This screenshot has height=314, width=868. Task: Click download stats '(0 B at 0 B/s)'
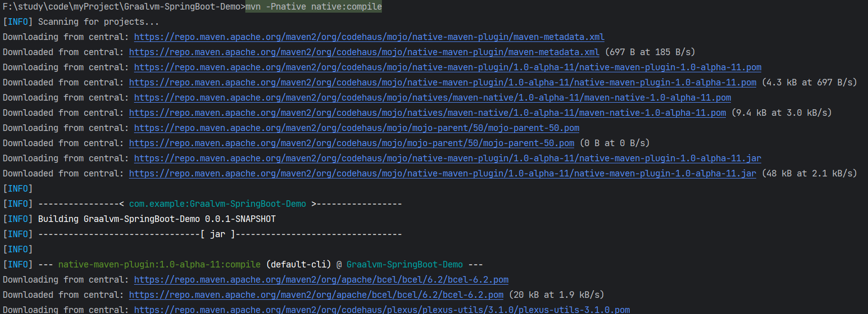tap(615, 143)
